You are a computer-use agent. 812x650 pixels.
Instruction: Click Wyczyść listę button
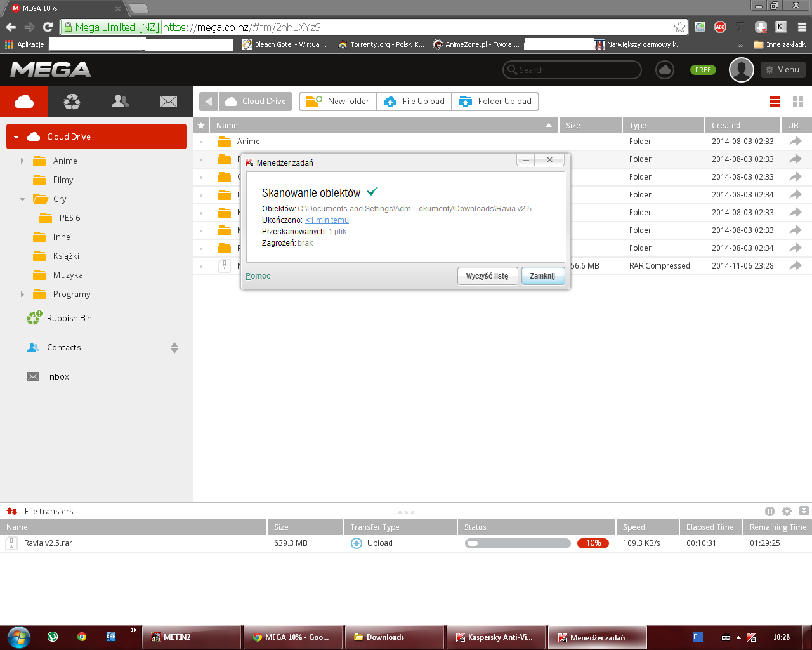click(x=487, y=276)
